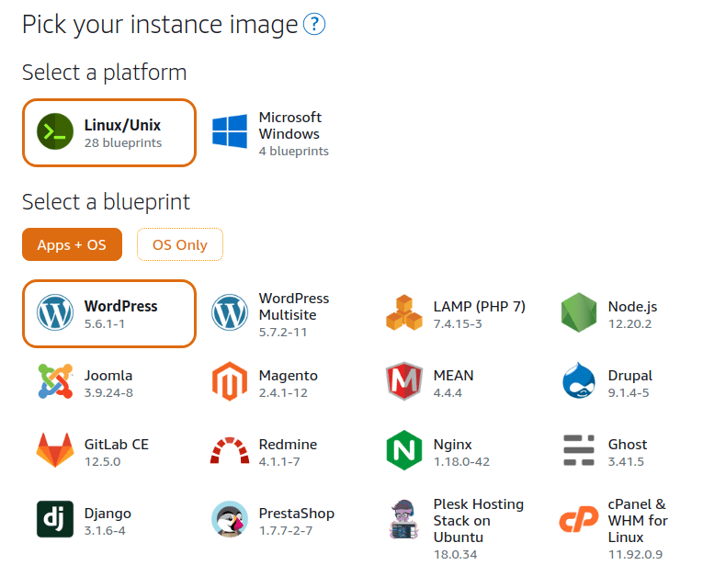Click Drupal version 9.1.4-5
The height and width of the screenshot is (588, 703).
(x=629, y=393)
